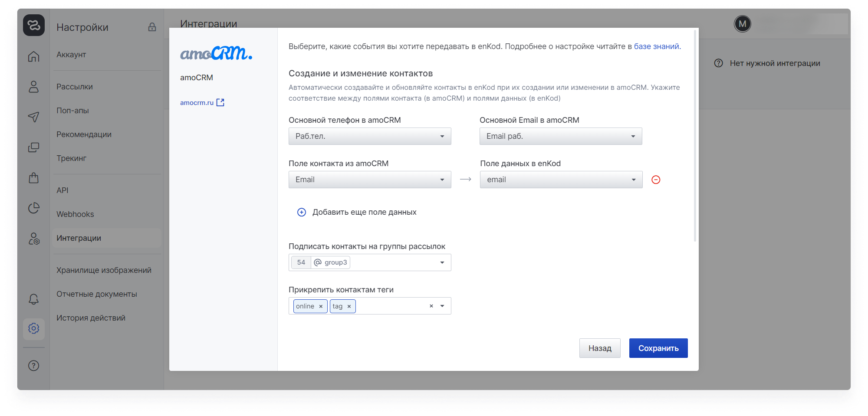The image size is (868, 416).
Task: Open the shopping bag sidebar icon
Action: point(34,178)
